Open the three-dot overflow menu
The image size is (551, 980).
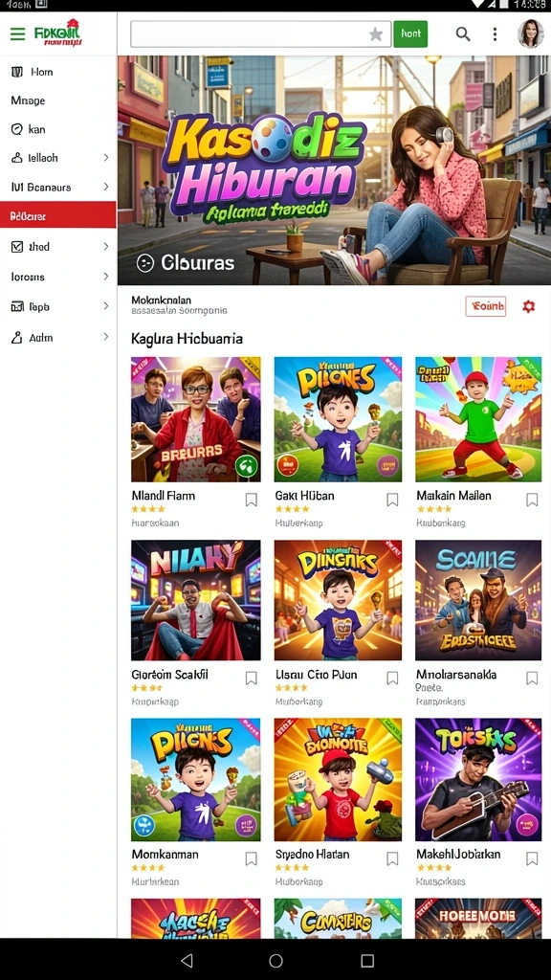495,33
